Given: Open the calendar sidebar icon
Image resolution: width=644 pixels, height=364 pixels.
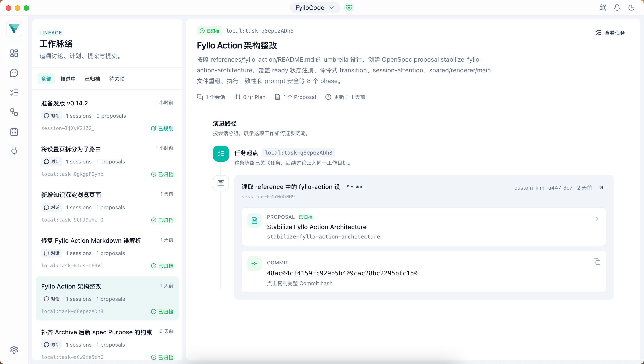Looking at the screenshot, I should 14,132.
